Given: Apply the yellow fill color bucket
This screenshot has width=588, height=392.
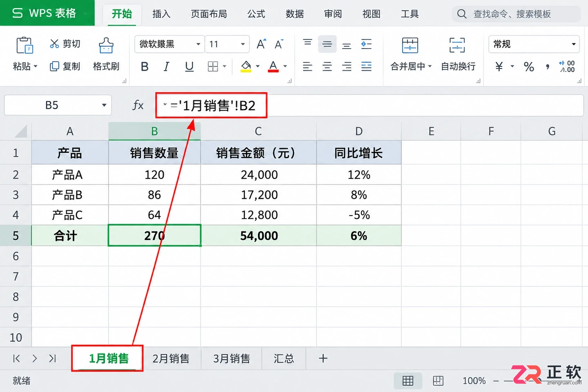Looking at the screenshot, I should [x=246, y=67].
